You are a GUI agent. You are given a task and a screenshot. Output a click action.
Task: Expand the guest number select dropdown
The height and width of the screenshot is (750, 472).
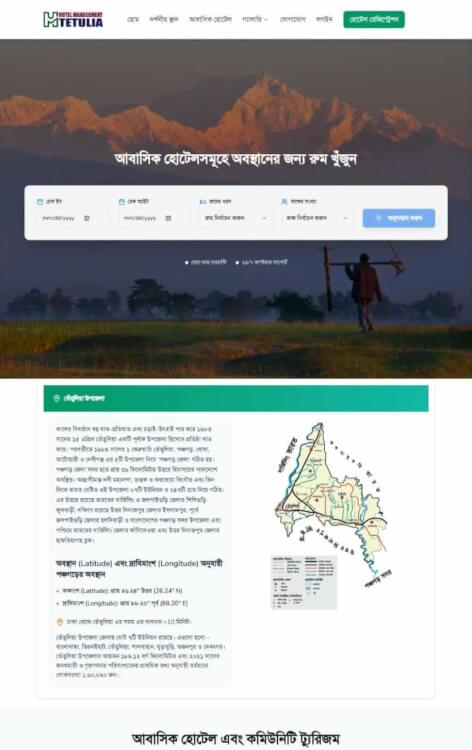[317, 218]
